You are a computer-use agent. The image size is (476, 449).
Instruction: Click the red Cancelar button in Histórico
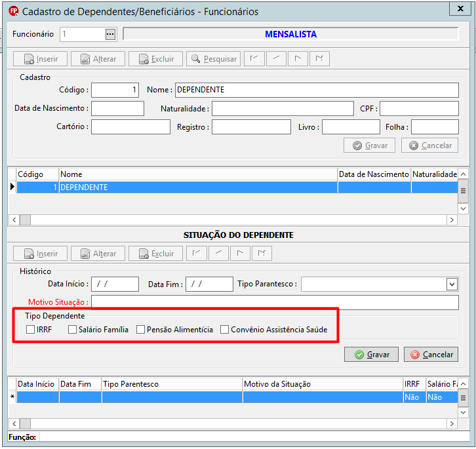pyautogui.click(x=431, y=355)
